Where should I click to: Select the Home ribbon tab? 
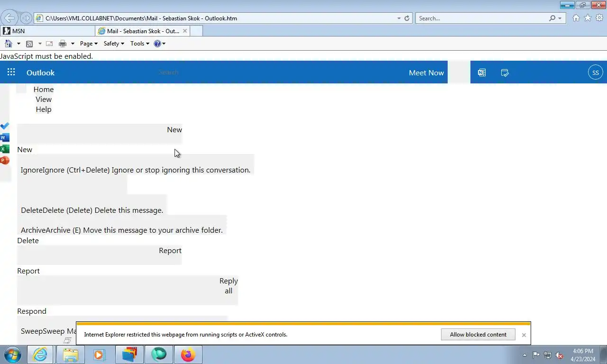[x=44, y=89]
